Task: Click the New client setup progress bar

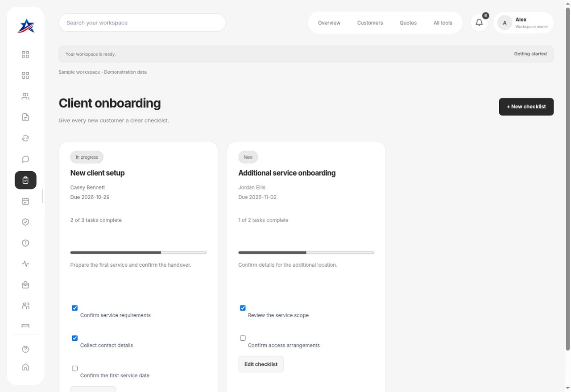Action: point(138,252)
